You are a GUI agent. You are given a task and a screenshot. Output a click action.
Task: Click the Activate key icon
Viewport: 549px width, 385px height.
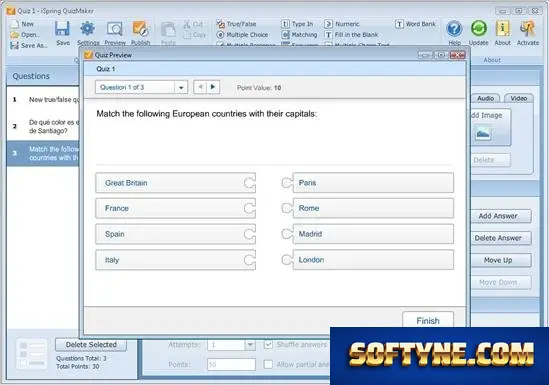coord(528,29)
